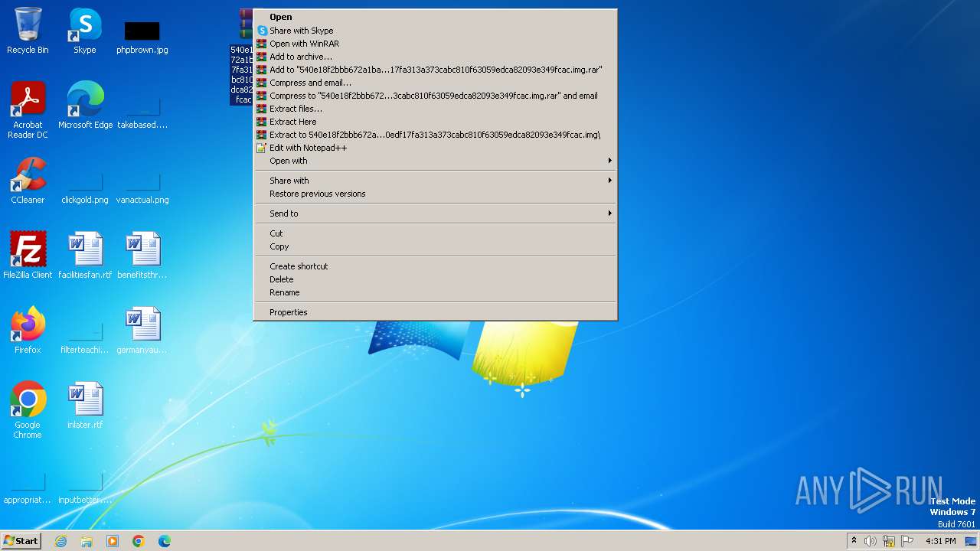Choose Delete from context menu

436,279
